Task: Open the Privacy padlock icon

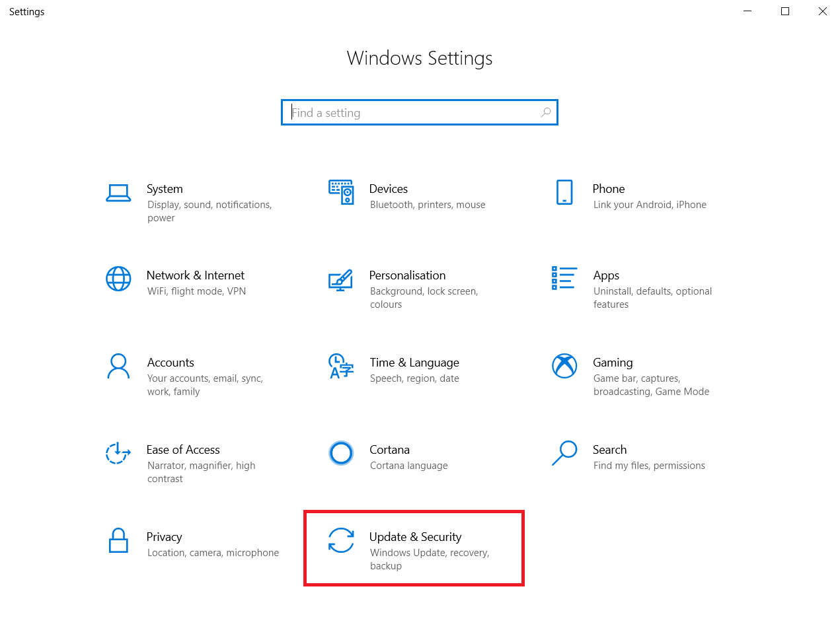Action: coord(118,540)
